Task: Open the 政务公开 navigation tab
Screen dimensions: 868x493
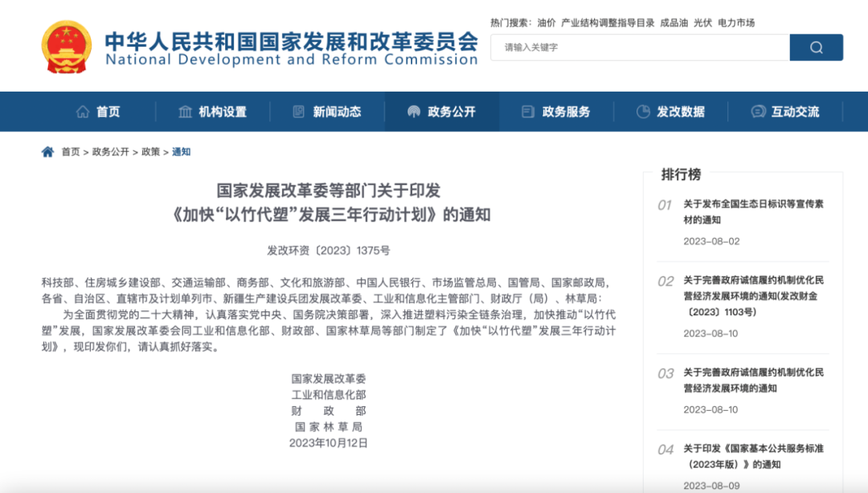Action: [x=442, y=112]
